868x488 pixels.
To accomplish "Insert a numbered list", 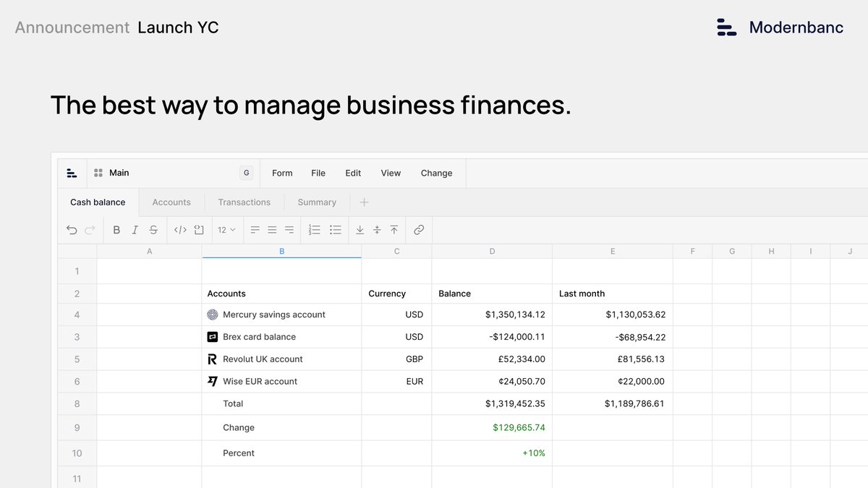I will pyautogui.click(x=315, y=230).
